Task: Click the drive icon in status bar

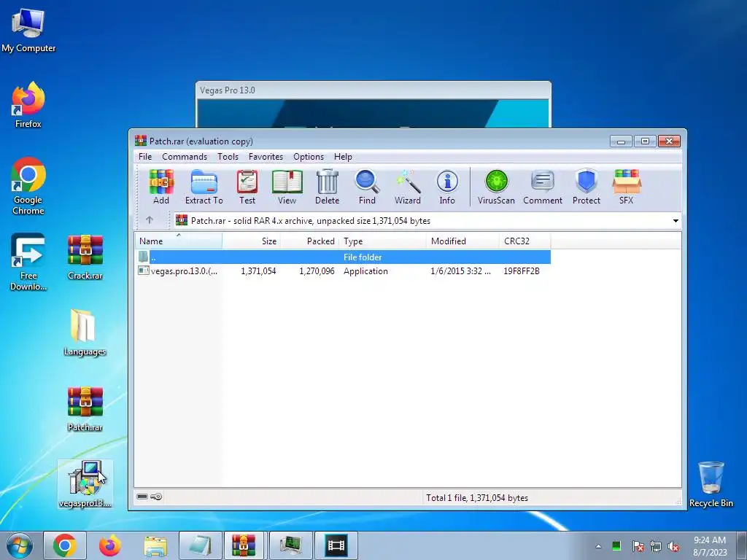Action: pos(142,497)
